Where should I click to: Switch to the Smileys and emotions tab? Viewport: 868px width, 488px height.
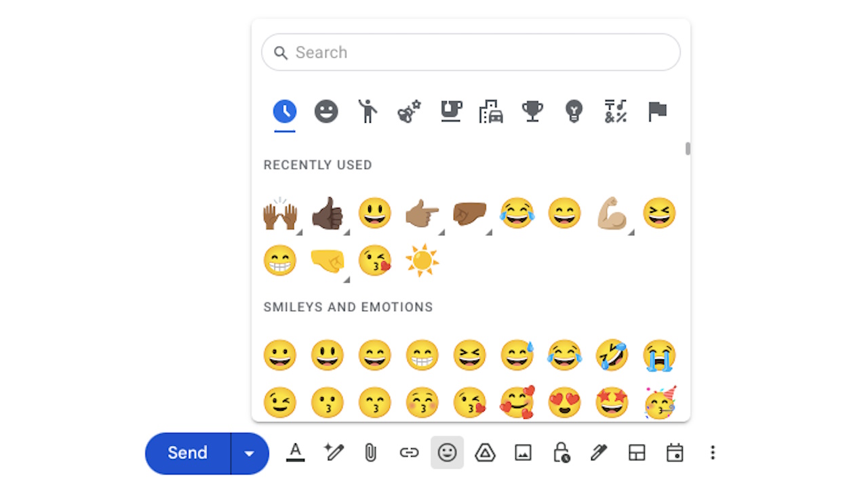[326, 111]
